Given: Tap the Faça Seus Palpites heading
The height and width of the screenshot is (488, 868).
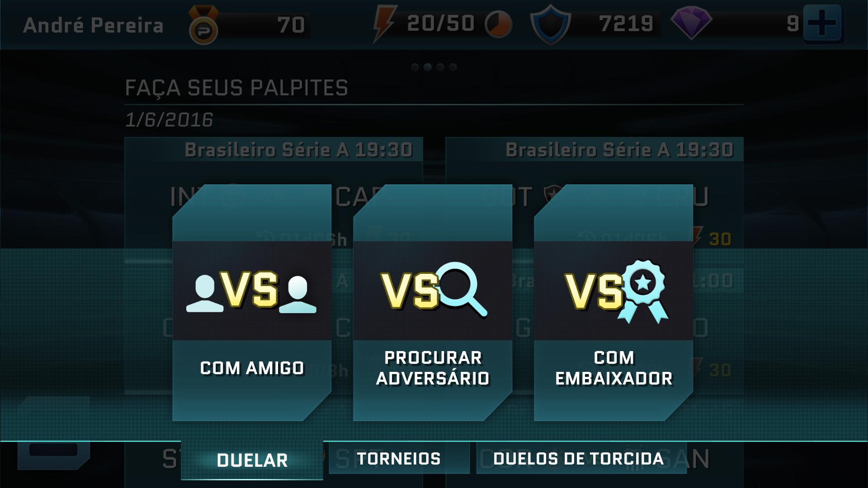Looking at the screenshot, I should 236,88.
